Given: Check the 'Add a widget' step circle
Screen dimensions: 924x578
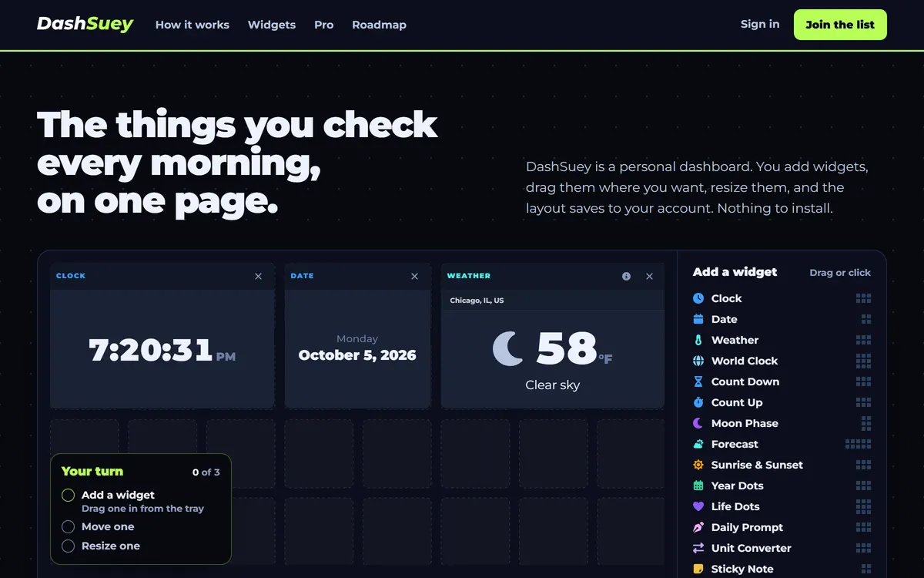Looking at the screenshot, I should [68, 495].
